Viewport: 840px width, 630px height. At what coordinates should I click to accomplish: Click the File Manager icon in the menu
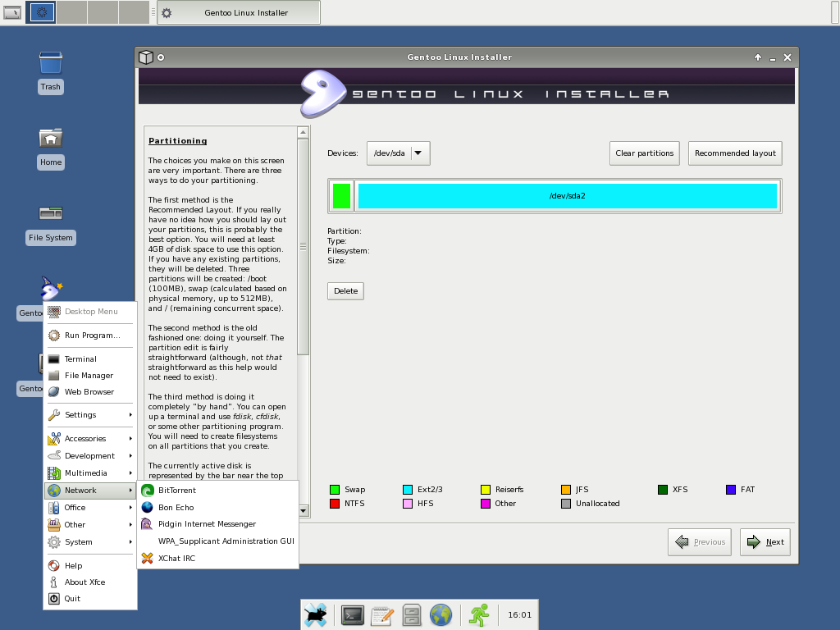tap(54, 376)
